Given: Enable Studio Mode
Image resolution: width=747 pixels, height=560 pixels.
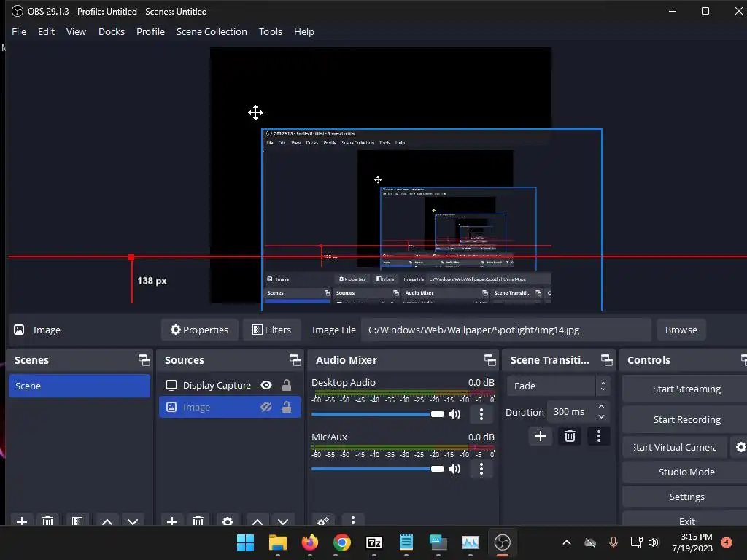Looking at the screenshot, I should click(686, 472).
